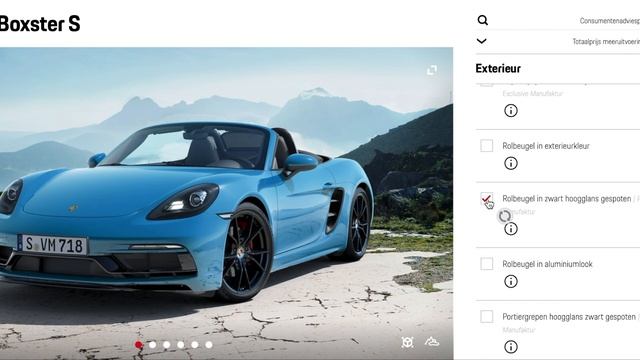Click the Boxster S title
The height and width of the screenshot is (360, 640).
pos(40,24)
